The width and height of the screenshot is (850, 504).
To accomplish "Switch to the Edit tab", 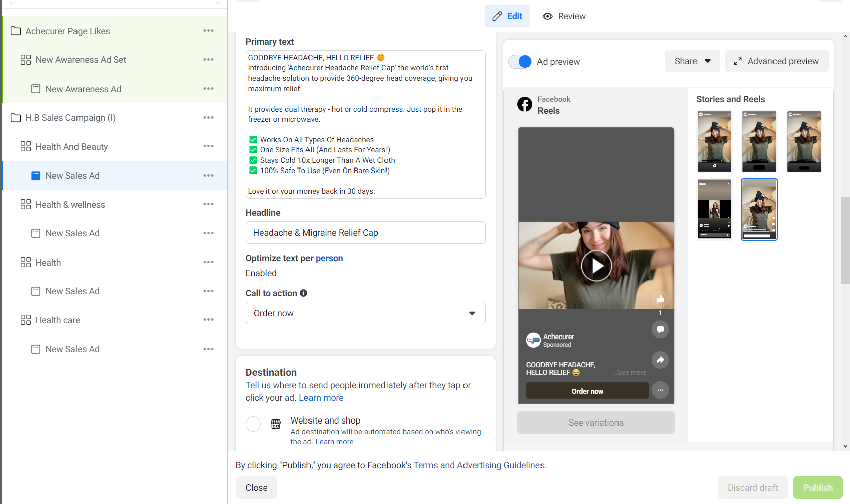I will (507, 16).
